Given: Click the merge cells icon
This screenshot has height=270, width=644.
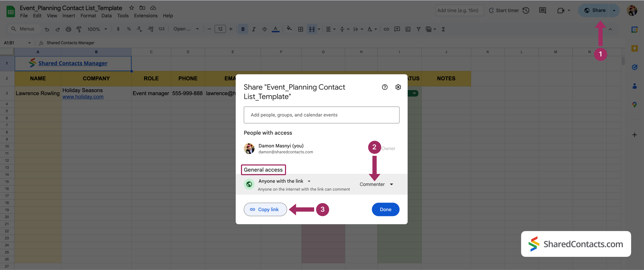Looking at the screenshot, I should (312, 29).
